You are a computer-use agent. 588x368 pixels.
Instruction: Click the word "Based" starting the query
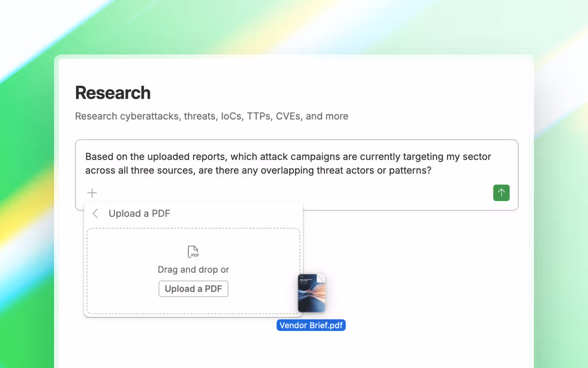coord(98,157)
